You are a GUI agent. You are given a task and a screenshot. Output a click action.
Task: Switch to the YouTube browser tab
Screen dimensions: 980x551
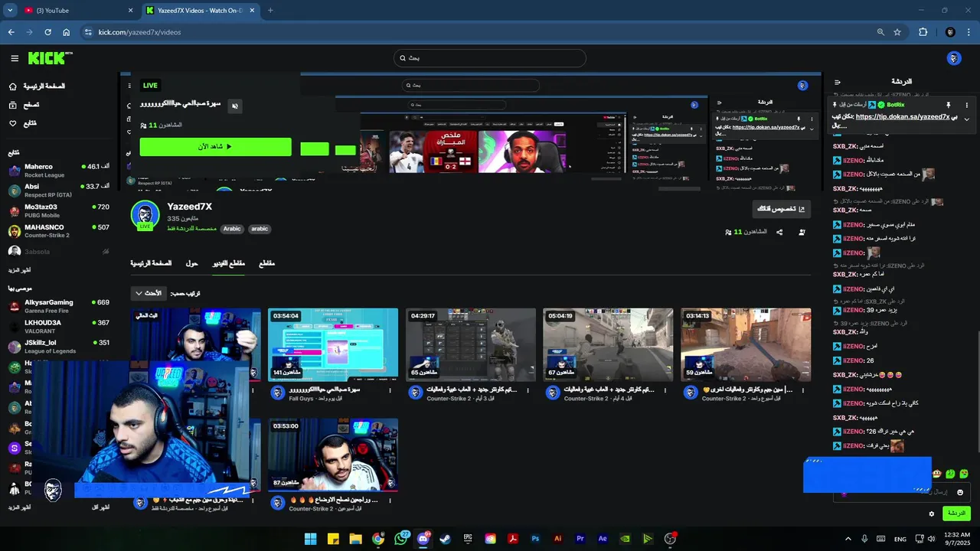(x=77, y=11)
